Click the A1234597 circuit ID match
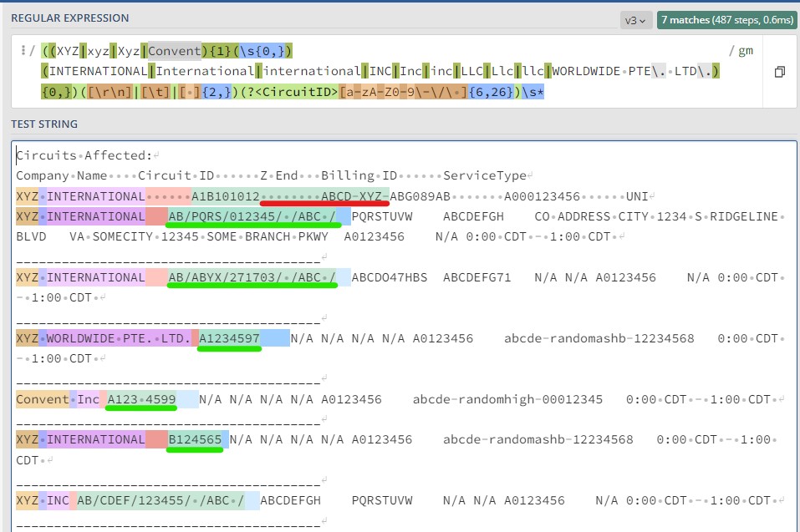Screen dimensions: 800x532 tap(229, 338)
